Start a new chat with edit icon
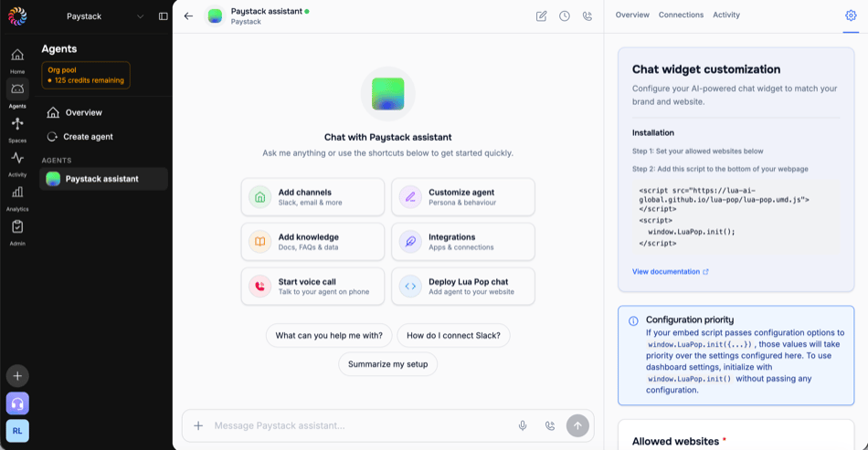The image size is (868, 450). click(542, 16)
